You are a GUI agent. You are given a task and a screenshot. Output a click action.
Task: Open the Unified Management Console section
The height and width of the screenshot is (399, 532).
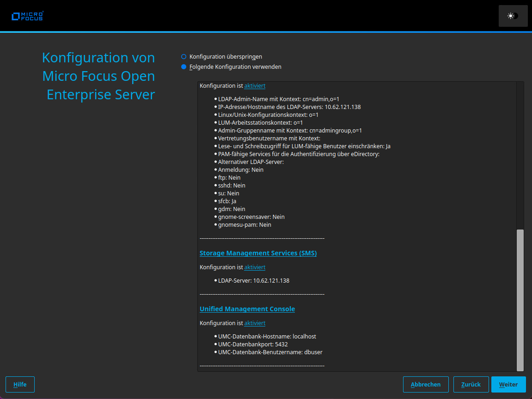point(247,308)
